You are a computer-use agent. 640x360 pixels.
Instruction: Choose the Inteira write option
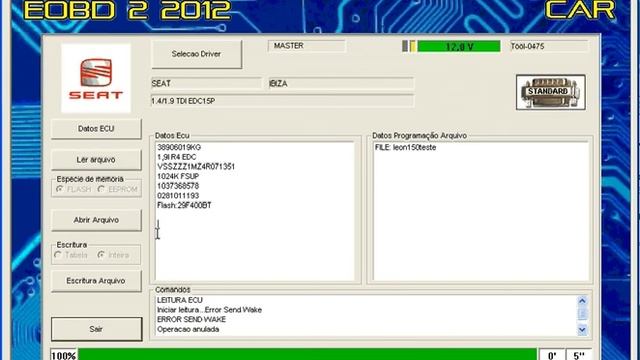point(101,255)
